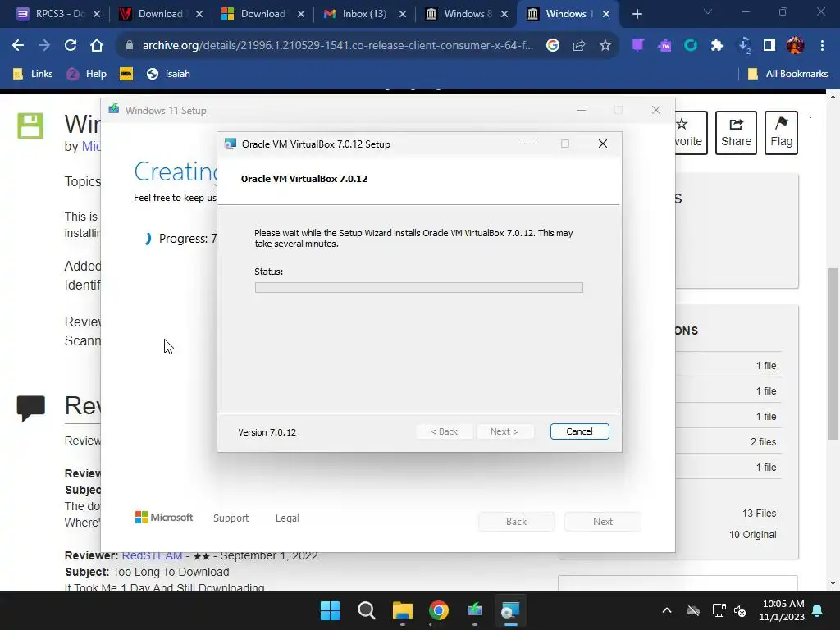840x630 pixels.
Task: Click the archive.org page vertical scrollbar
Action: coord(833,353)
